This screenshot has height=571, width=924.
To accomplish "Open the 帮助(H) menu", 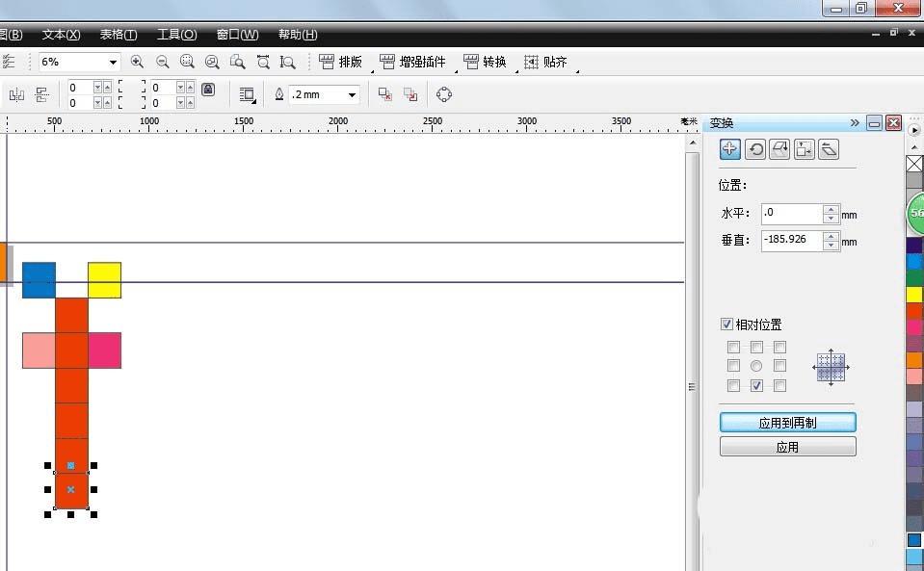I will 298,35.
